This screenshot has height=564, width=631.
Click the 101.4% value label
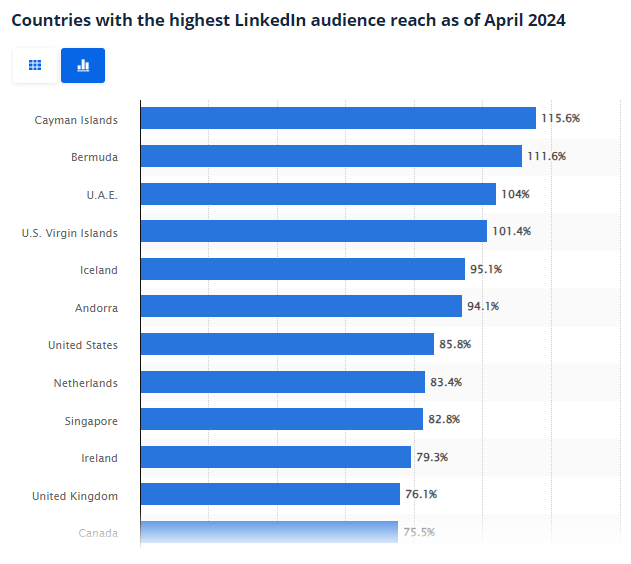(x=511, y=231)
